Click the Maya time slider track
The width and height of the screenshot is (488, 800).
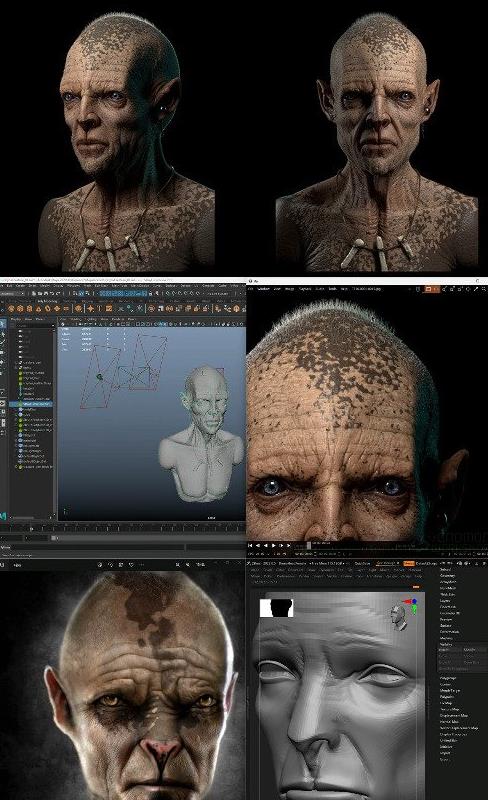point(123,527)
